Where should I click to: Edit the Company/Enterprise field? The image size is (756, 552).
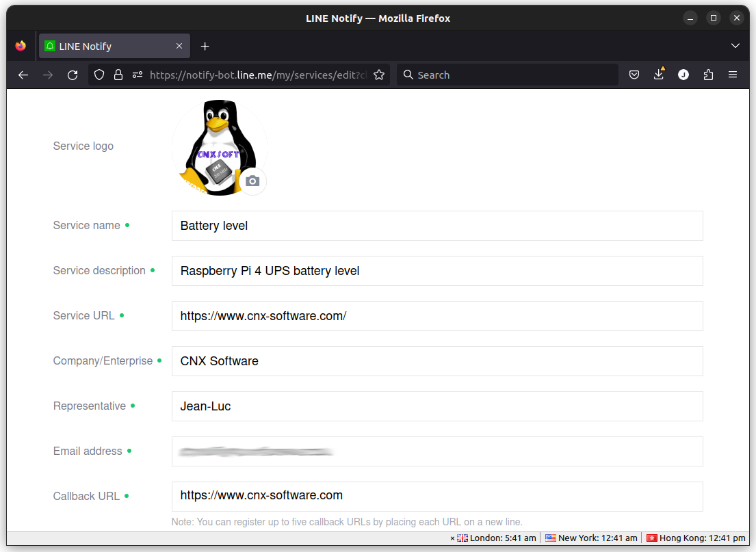tap(437, 361)
